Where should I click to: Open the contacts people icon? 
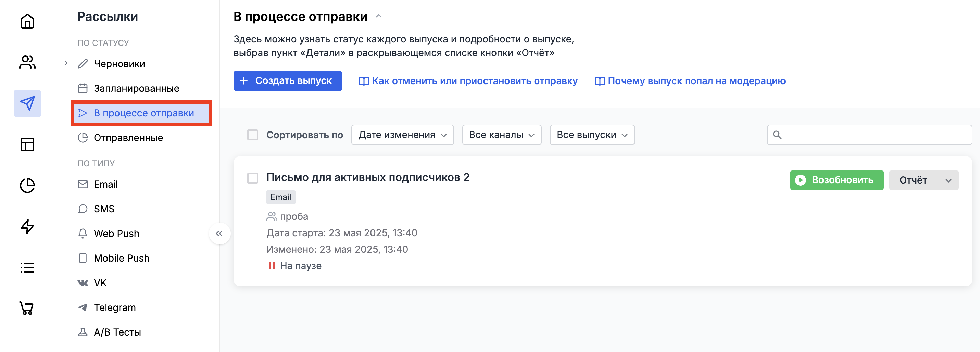tap(27, 62)
